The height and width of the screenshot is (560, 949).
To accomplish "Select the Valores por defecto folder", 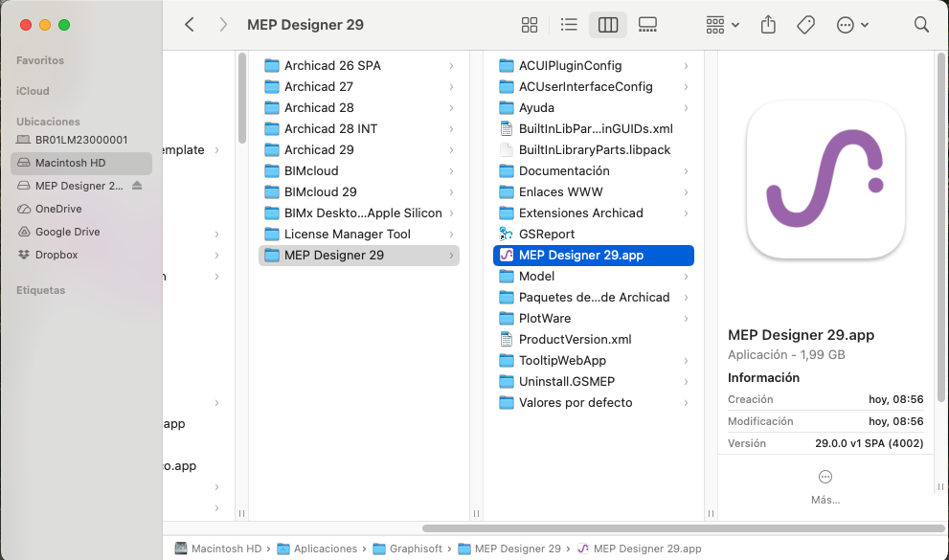I will tap(594, 403).
